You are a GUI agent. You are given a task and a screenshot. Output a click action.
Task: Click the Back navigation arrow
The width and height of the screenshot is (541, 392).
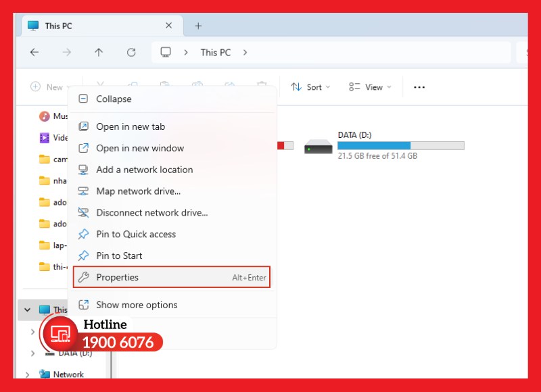click(x=34, y=53)
